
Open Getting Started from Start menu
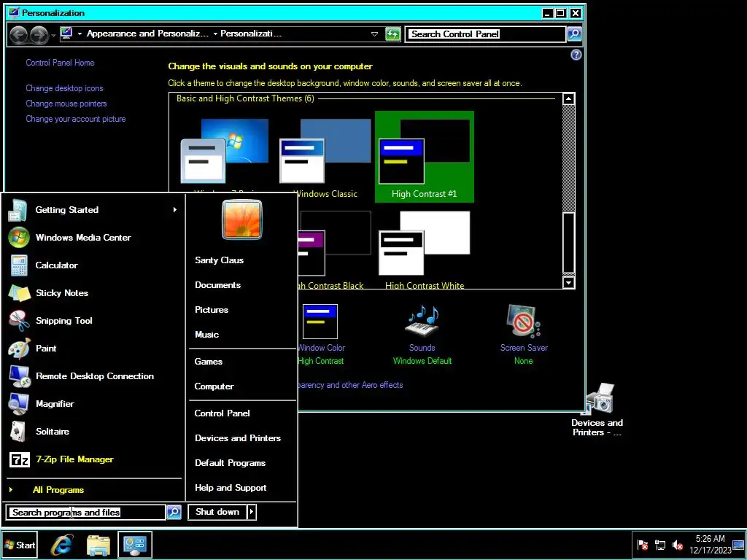pyautogui.click(x=93, y=210)
